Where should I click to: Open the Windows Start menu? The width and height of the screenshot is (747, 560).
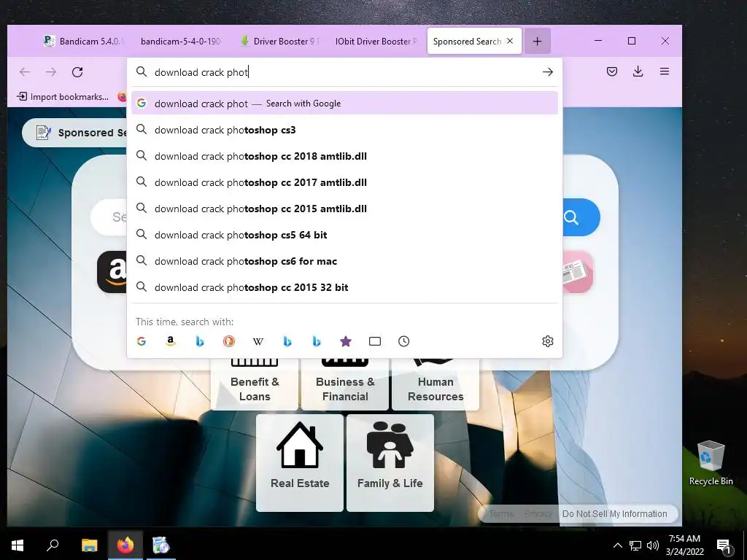click(18, 545)
